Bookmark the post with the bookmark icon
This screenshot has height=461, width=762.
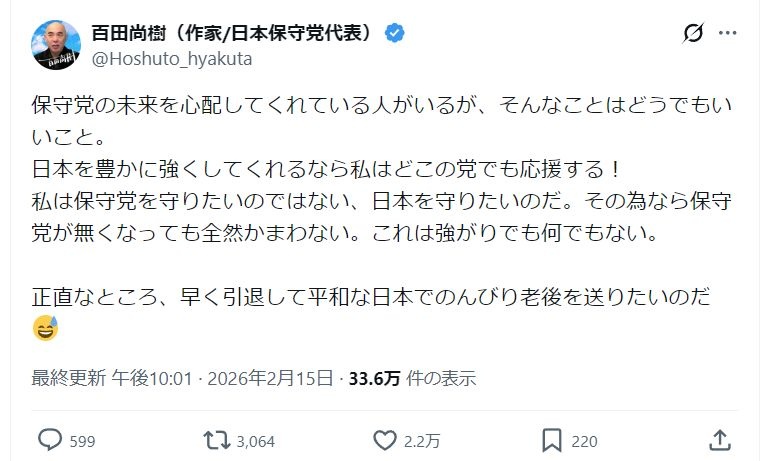[x=551, y=440]
